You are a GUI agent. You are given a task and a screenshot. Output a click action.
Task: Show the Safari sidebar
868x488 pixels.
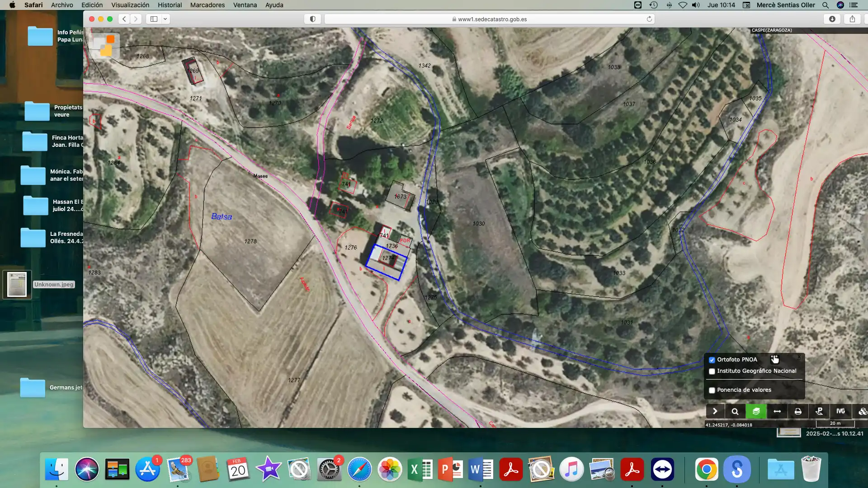pos(154,19)
